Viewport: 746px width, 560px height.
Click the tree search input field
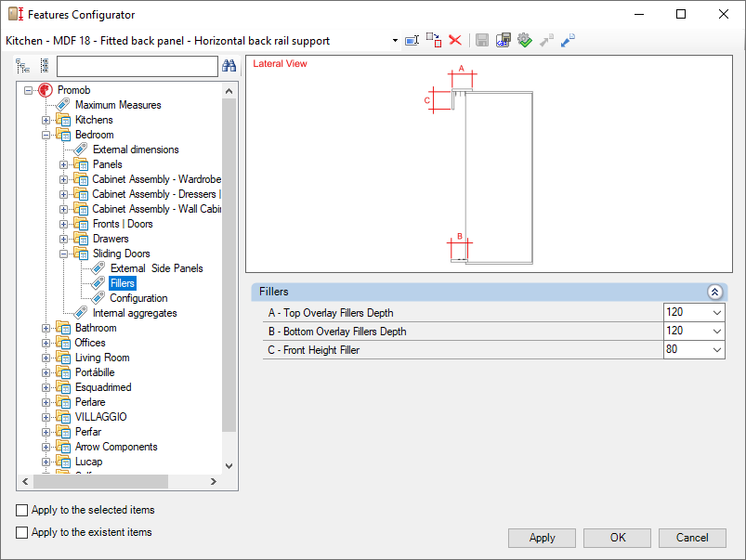coord(137,66)
